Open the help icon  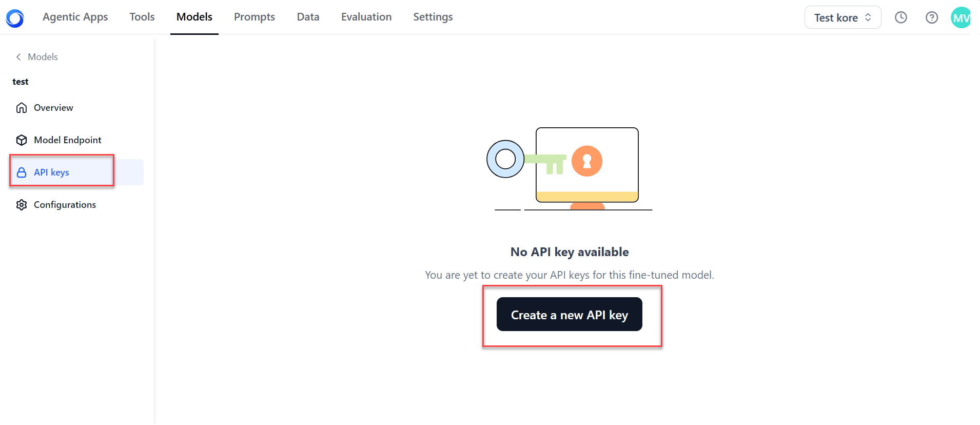coord(932,17)
